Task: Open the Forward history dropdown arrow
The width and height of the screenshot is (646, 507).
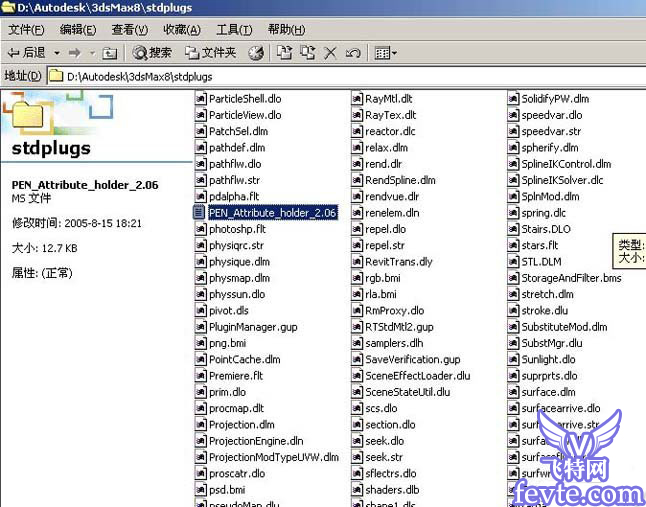Action: tap(92, 53)
